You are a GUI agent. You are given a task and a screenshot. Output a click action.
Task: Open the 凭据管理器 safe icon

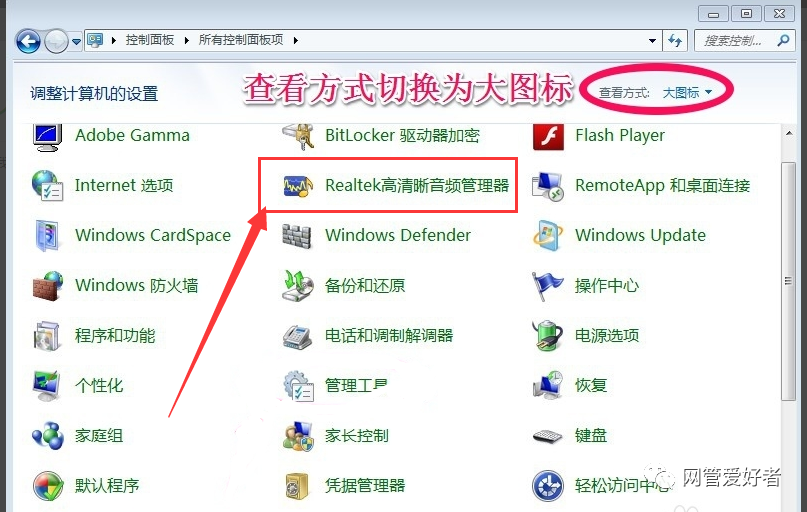point(297,486)
